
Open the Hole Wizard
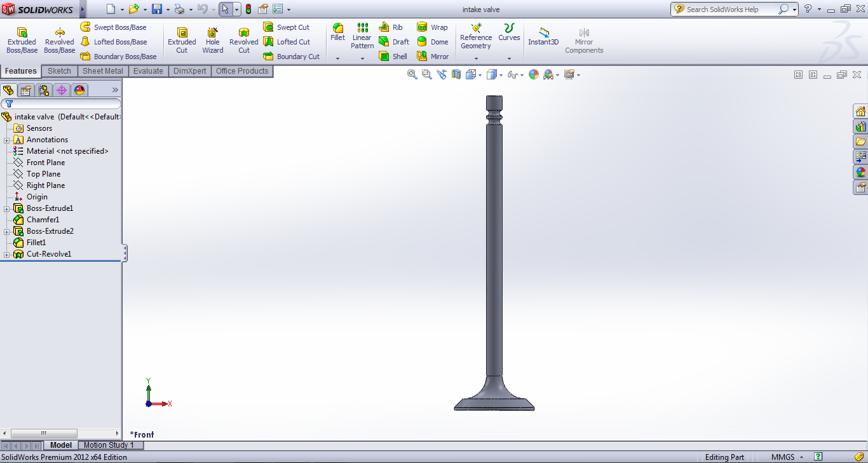(x=213, y=41)
